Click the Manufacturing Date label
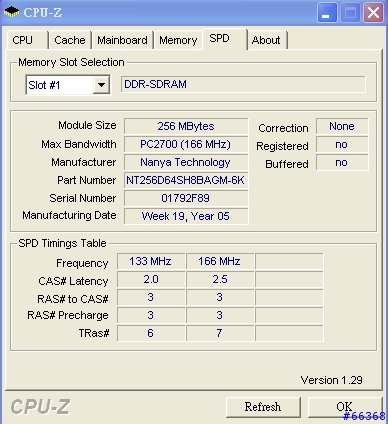Image resolution: width=388 pixels, height=424 pixels. click(x=69, y=215)
